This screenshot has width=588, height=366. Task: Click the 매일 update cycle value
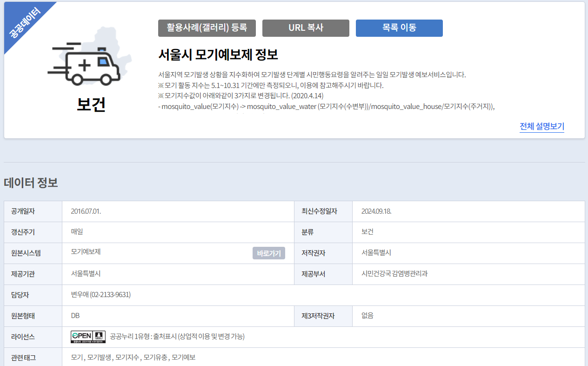[77, 231]
